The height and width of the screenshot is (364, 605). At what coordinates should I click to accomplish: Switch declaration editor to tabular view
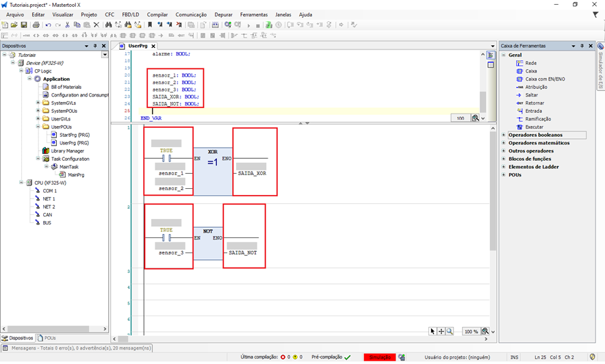click(x=491, y=65)
